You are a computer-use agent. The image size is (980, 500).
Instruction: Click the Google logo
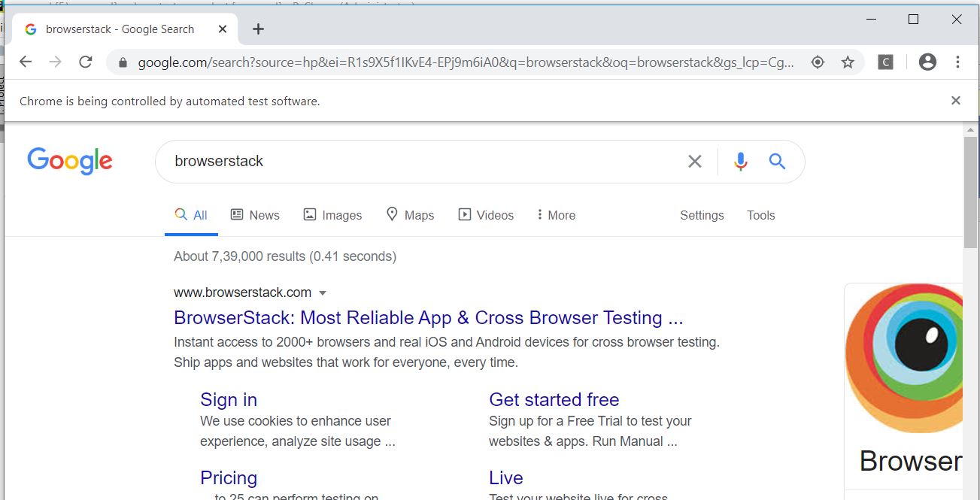tap(69, 161)
